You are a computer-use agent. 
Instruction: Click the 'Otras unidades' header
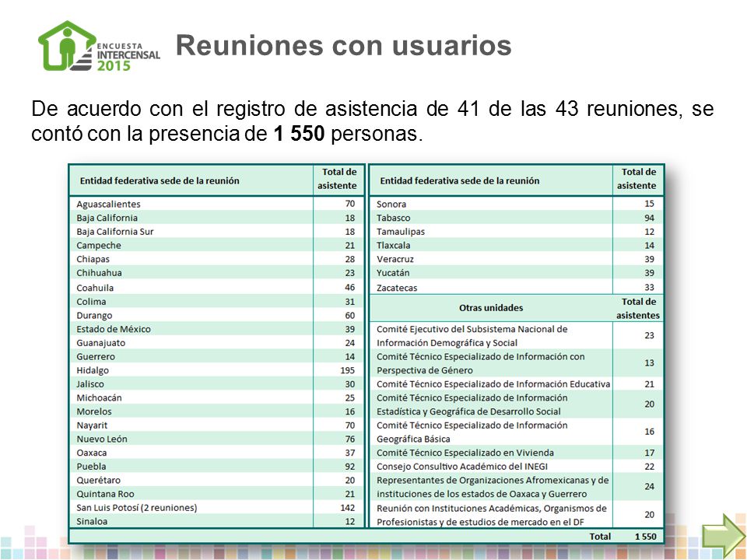[491, 308]
